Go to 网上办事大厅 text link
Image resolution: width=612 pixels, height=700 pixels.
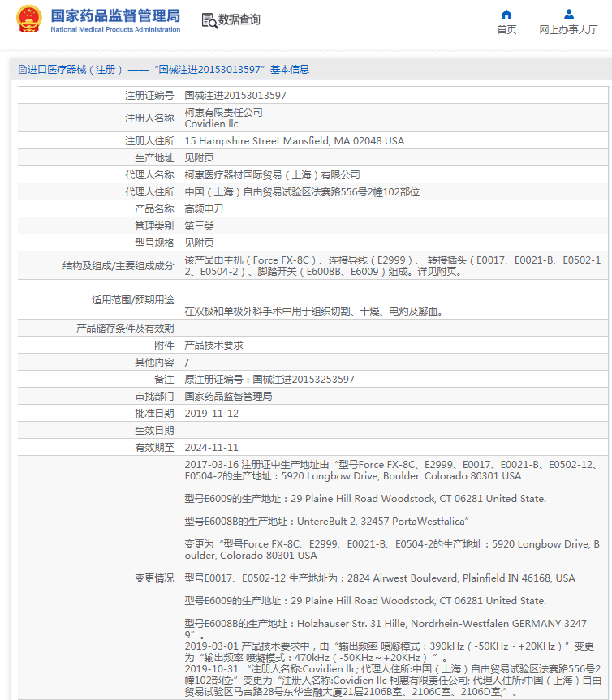[x=568, y=30]
